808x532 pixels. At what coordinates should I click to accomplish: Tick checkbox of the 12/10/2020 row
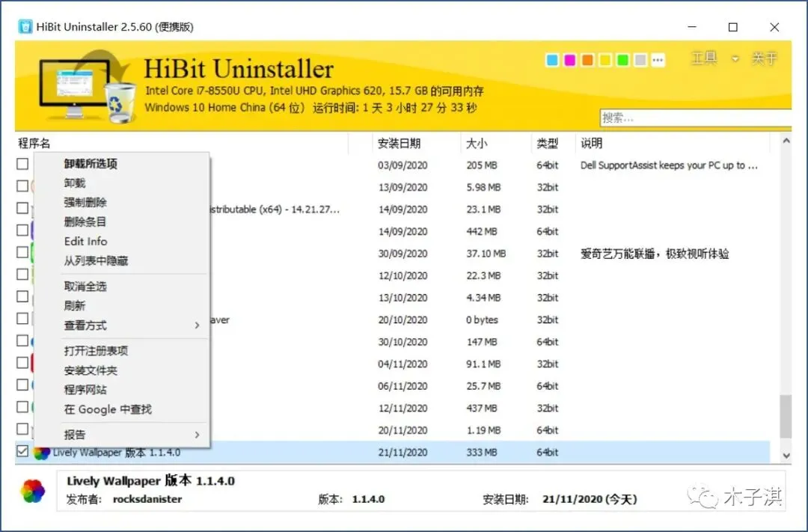(x=22, y=275)
